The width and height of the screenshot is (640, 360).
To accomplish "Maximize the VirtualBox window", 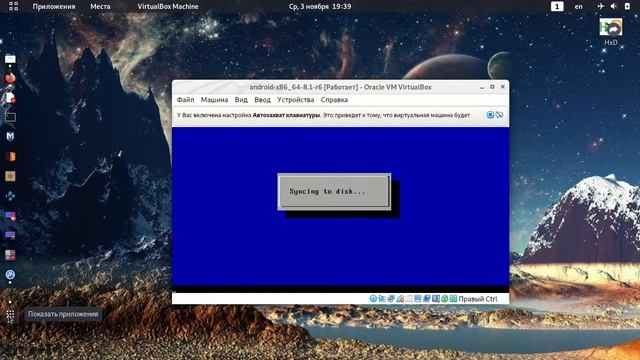I will [492, 87].
